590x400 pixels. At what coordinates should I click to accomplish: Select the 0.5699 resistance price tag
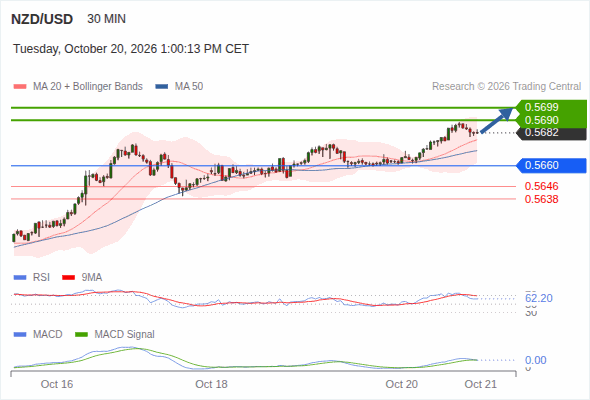click(551, 107)
